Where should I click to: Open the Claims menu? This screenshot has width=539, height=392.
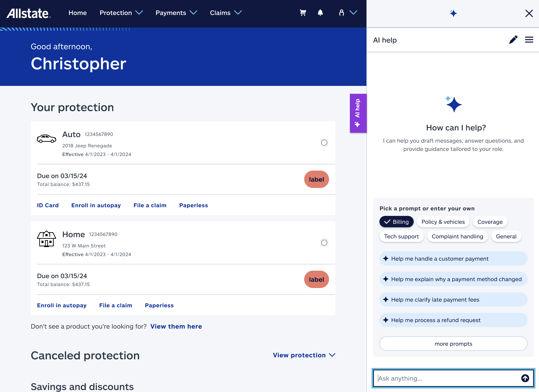click(226, 13)
